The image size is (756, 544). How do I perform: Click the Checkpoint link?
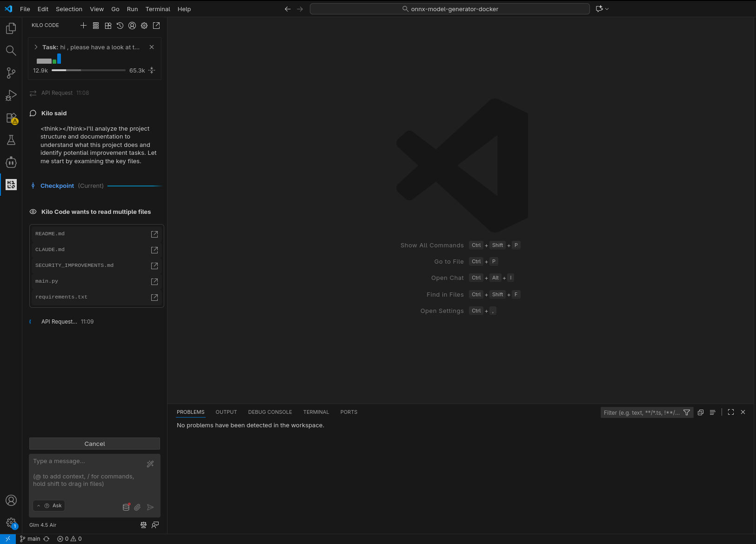57,186
